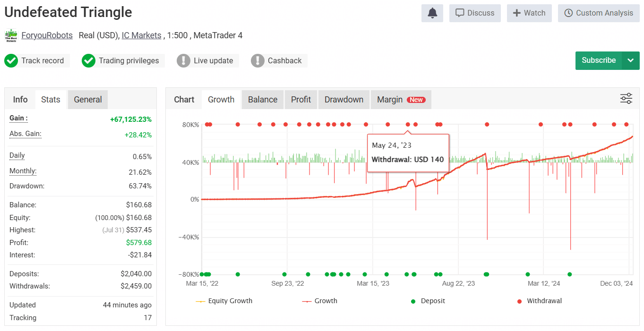Open the ForyouRobots profile link
This screenshot has height=331, width=644.
(47, 35)
